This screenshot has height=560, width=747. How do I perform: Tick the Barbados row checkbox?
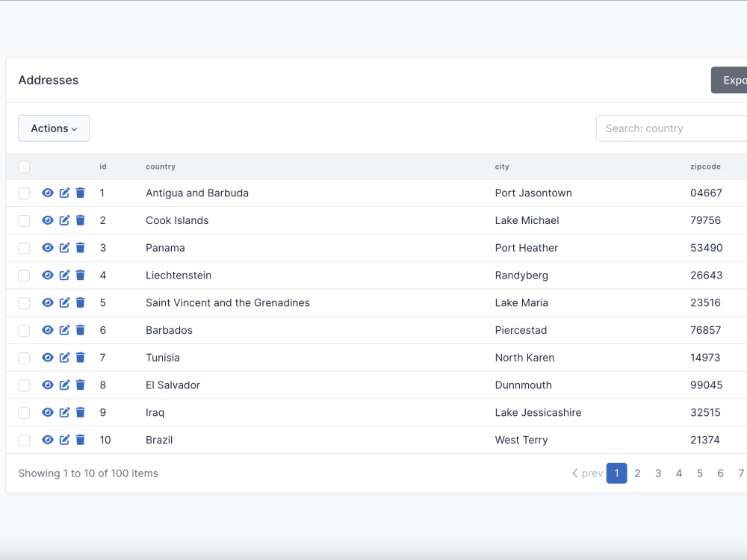24,331
